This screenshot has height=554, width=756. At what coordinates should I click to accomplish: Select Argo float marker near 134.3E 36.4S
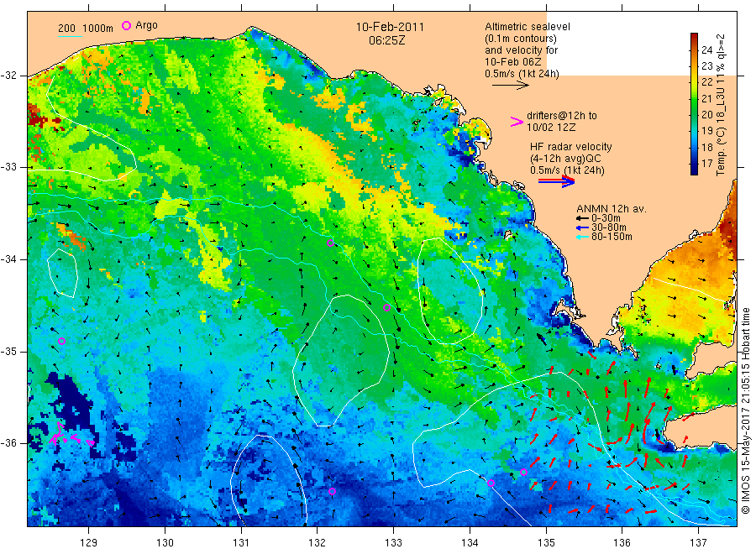pyautogui.click(x=491, y=483)
